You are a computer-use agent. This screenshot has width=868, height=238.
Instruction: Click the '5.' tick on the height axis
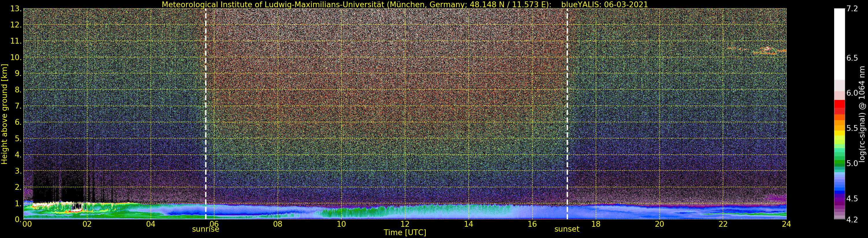[x=18, y=138]
